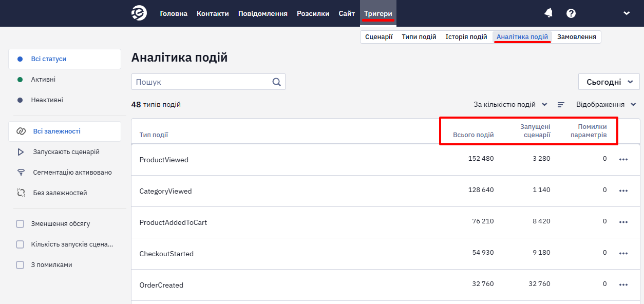Switch to the Аналітика подій tab

(x=522, y=37)
